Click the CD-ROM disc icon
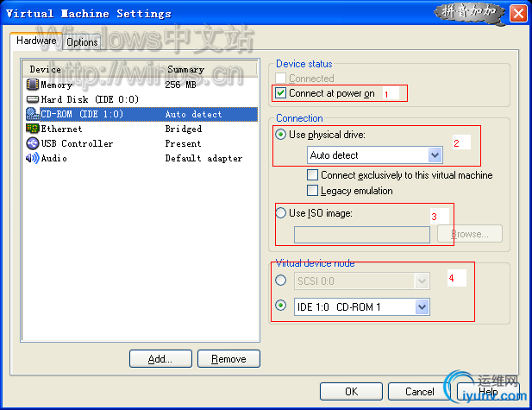532x410 pixels. [x=33, y=114]
